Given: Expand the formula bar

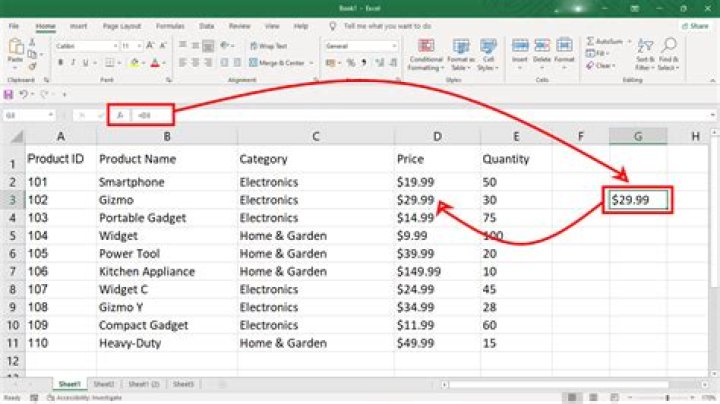Looking at the screenshot, I should coord(713,115).
